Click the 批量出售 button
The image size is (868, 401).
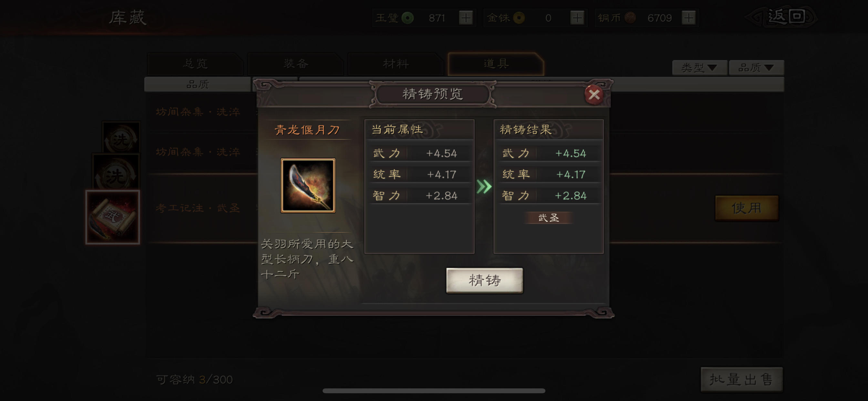point(741,379)
